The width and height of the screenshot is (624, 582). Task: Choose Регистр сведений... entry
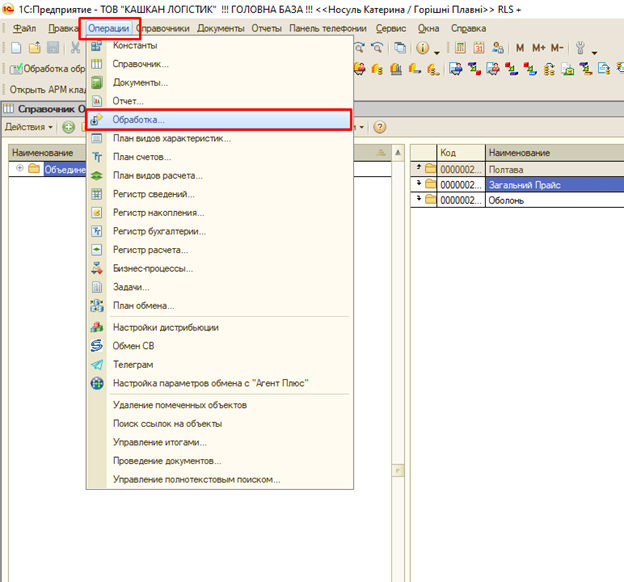tap(220, 194)
